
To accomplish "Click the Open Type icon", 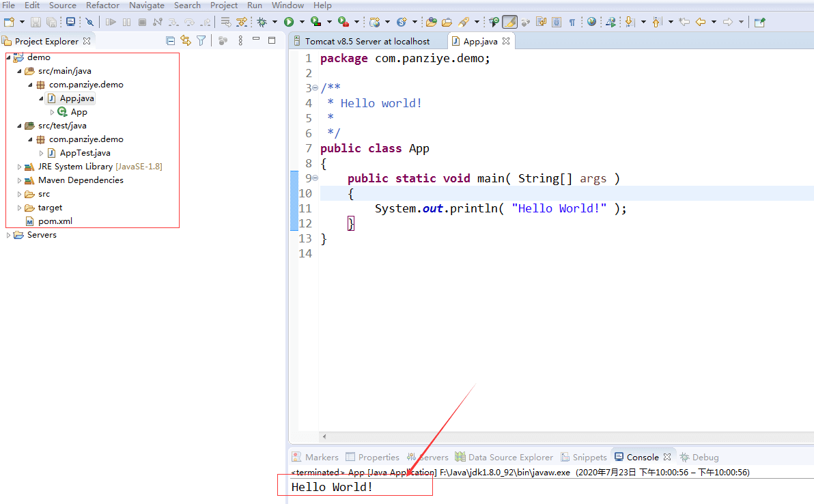I will (x=432, y=22).
